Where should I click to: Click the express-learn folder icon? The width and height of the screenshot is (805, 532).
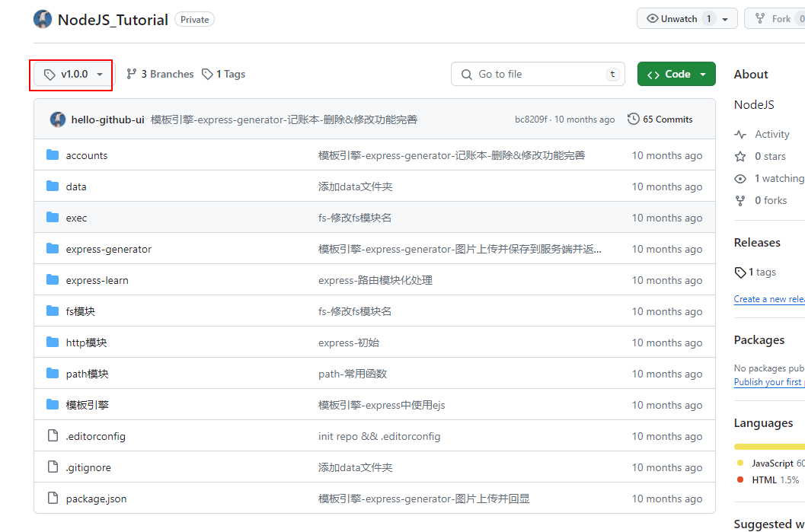(53, 280)
